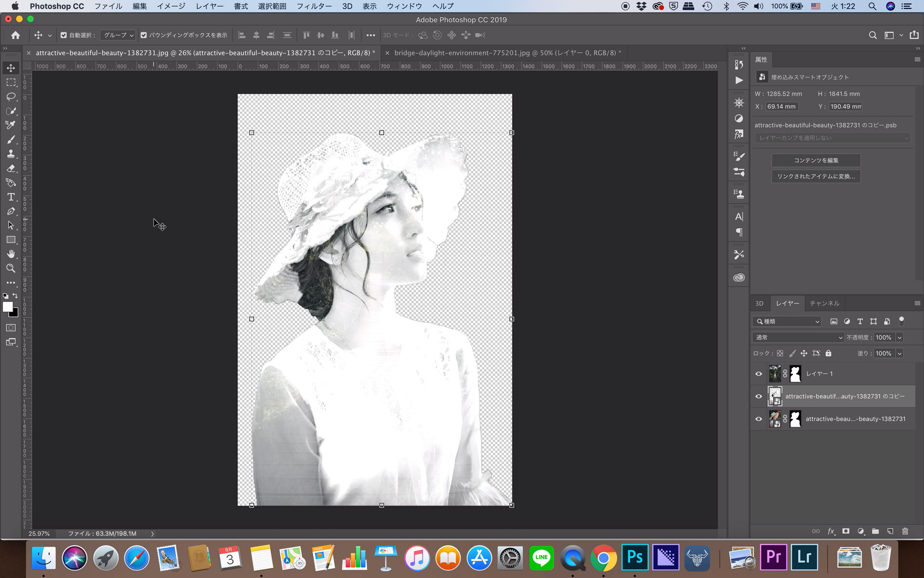Hide the bottom attractive-beau...-beauty-1382731 layer
924x578 pixels.
click(758, 419)
